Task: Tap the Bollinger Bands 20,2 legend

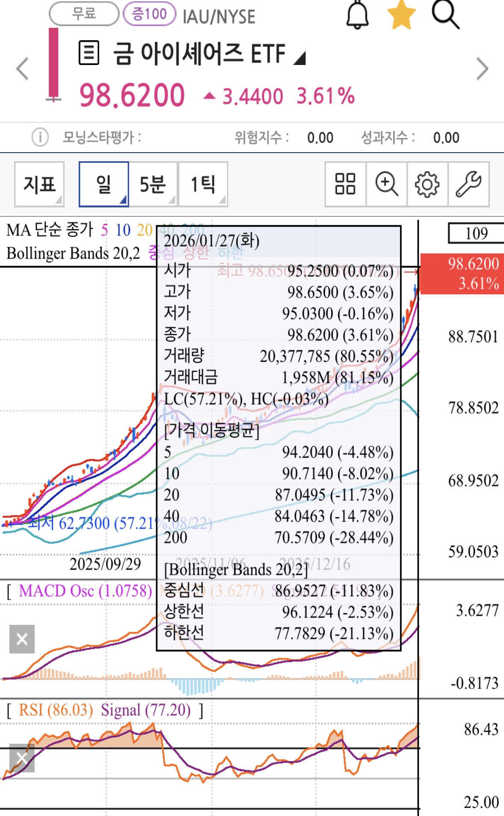Action: (73, 253)
